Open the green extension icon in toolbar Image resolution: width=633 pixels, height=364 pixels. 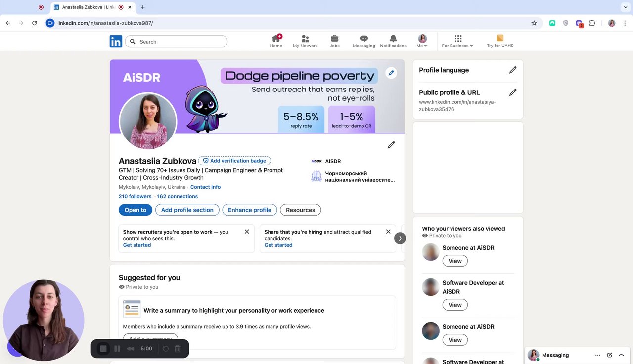(x=552, y=23)
